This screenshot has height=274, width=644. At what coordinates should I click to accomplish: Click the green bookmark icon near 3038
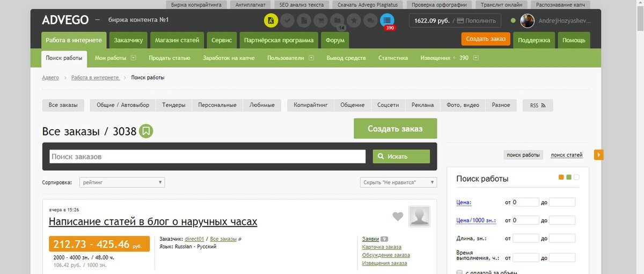coord(147,131)
